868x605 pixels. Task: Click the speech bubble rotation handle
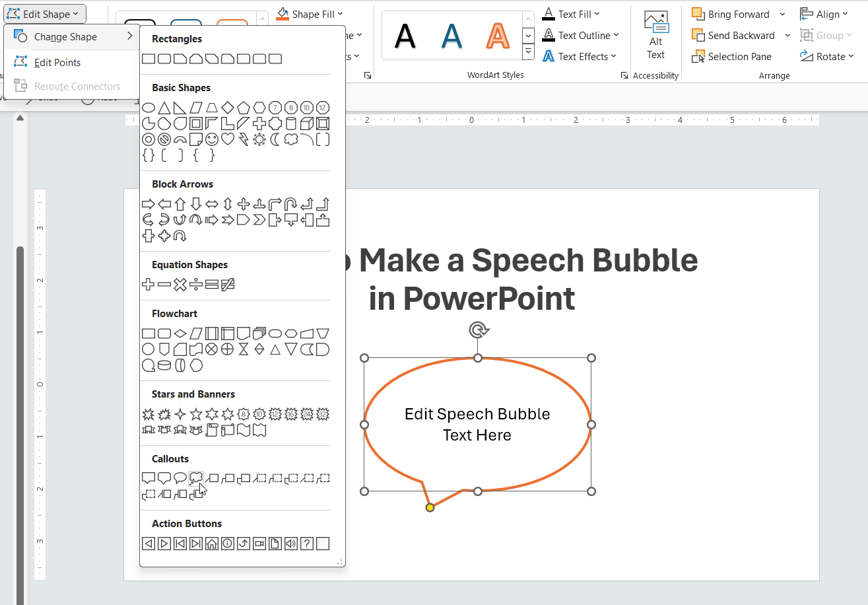point(479,330)
